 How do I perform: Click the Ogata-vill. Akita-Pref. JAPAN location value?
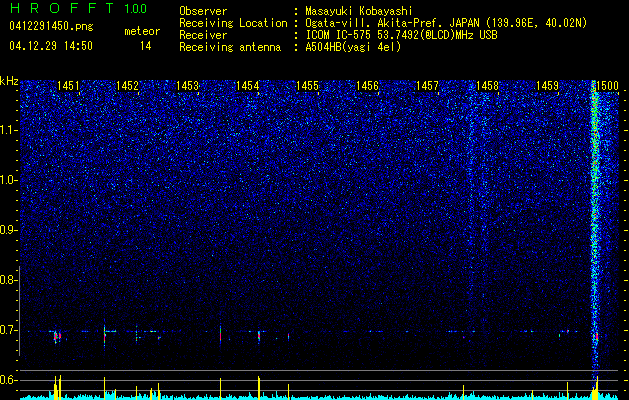pyautogui.click(x=446, y=23)
